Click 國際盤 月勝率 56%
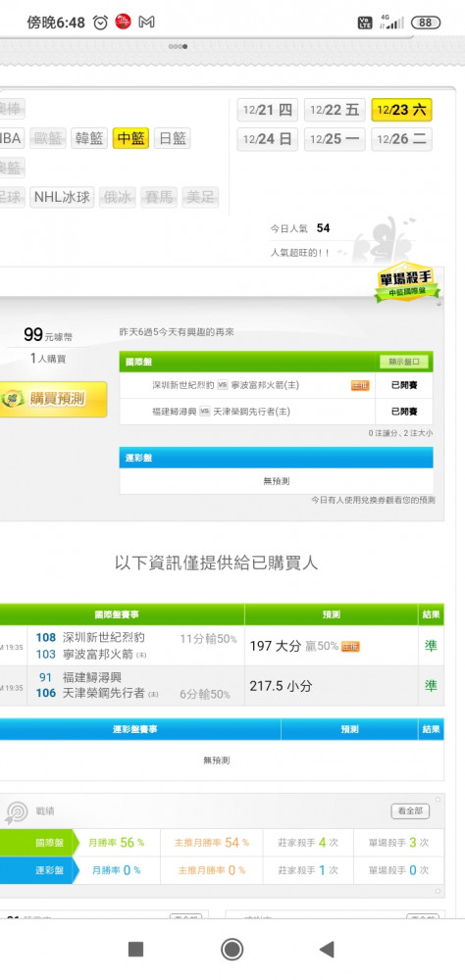 tap(117, 843)
